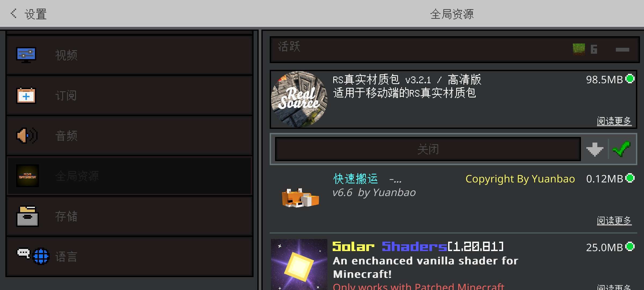The image size is (644, 290).
Task: Click the 关闭 button for the RS pack
Action: [x=428, y=149]
